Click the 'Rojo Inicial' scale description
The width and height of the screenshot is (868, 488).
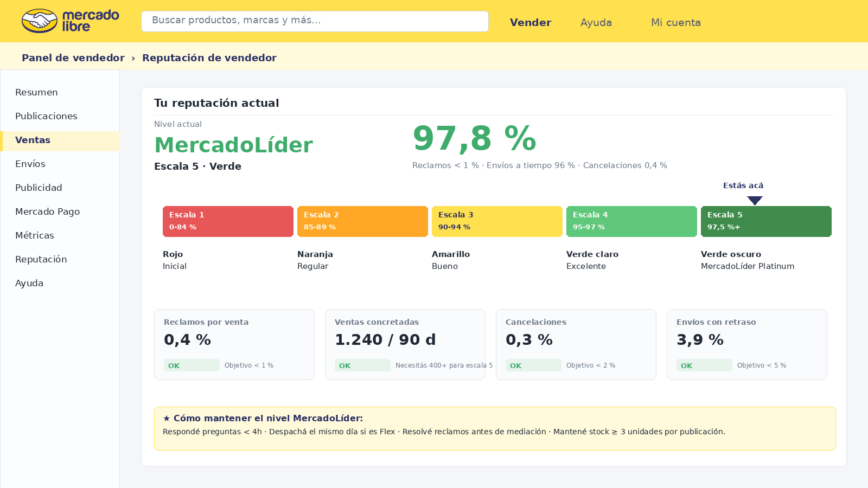[x=175, y=260]
